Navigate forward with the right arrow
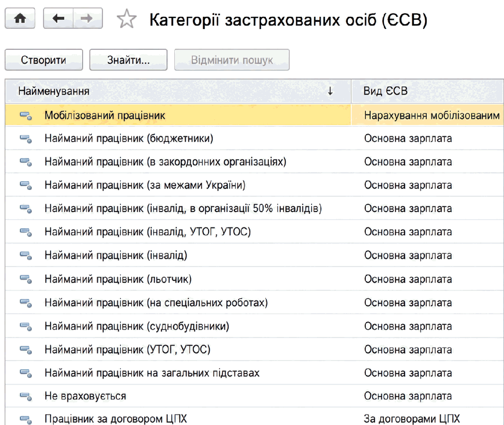Viewport: 504px width, 425px height. [88, 18]
